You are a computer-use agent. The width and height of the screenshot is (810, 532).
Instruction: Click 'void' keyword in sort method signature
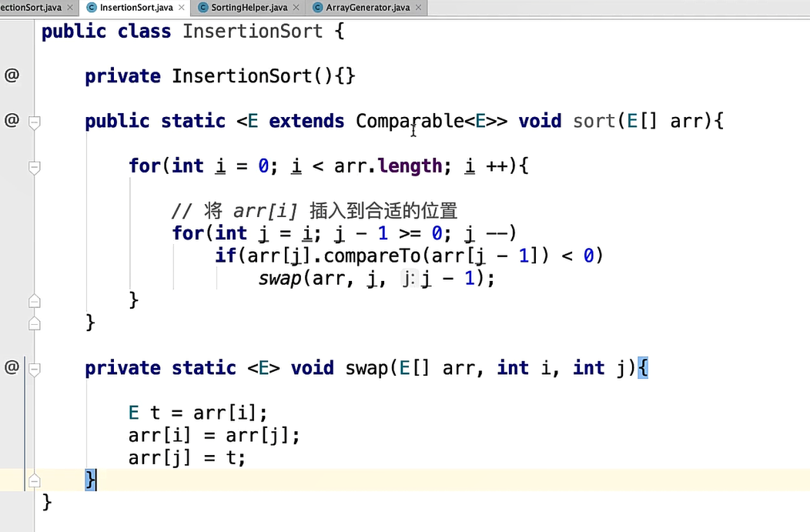pyautogui.click(x=540, y=122)
